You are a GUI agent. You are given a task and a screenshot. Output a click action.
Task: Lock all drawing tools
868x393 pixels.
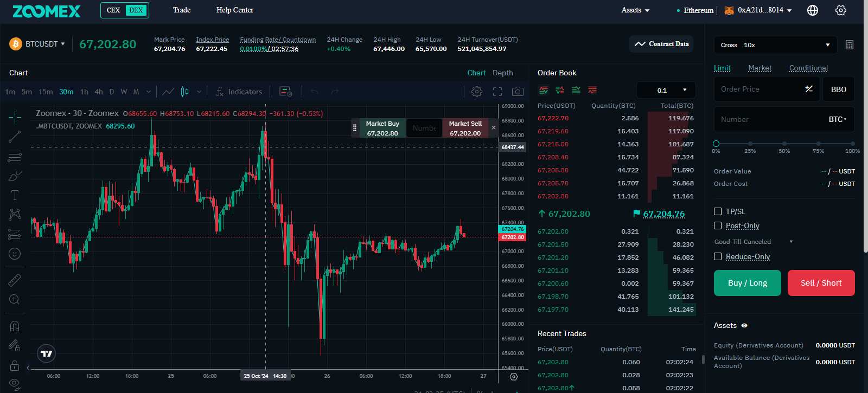pyautogui.click(x=15, y=365)
